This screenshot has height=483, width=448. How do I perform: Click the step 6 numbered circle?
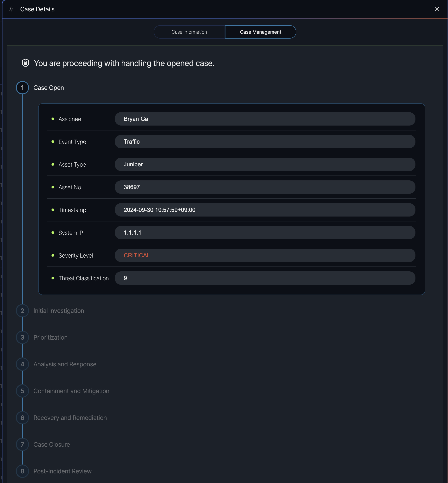(22, 417)
